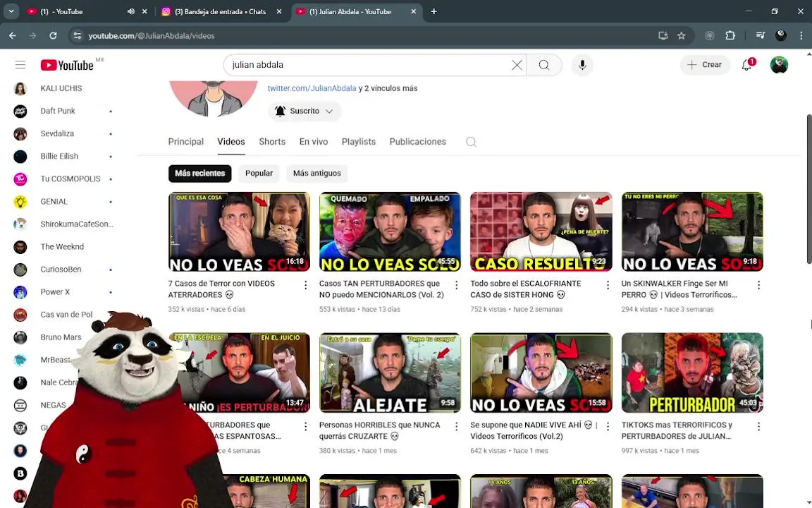The image size is (812, 508).
Task: Play 7 Casos de Terror video thumbnail
Action: [x=239, y=231]
